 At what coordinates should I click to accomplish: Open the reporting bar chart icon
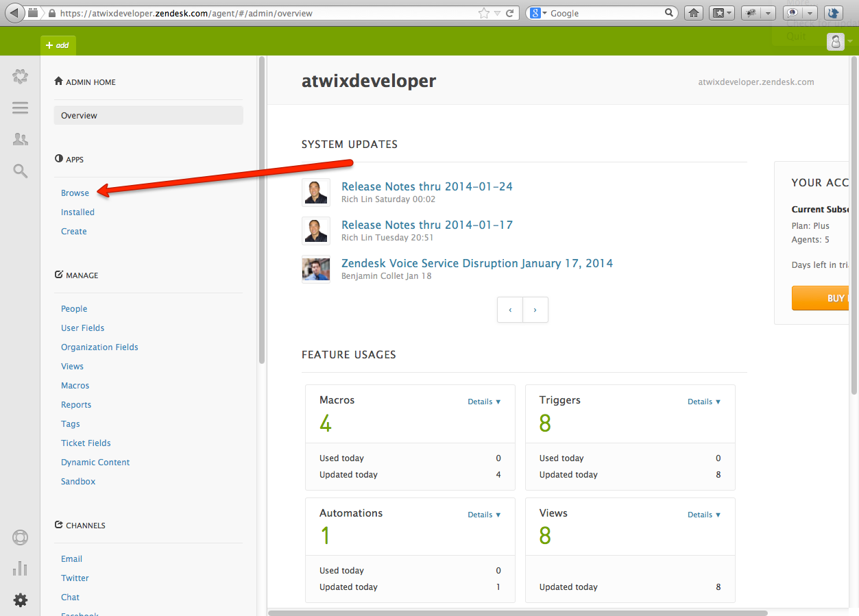coord(21,568)
